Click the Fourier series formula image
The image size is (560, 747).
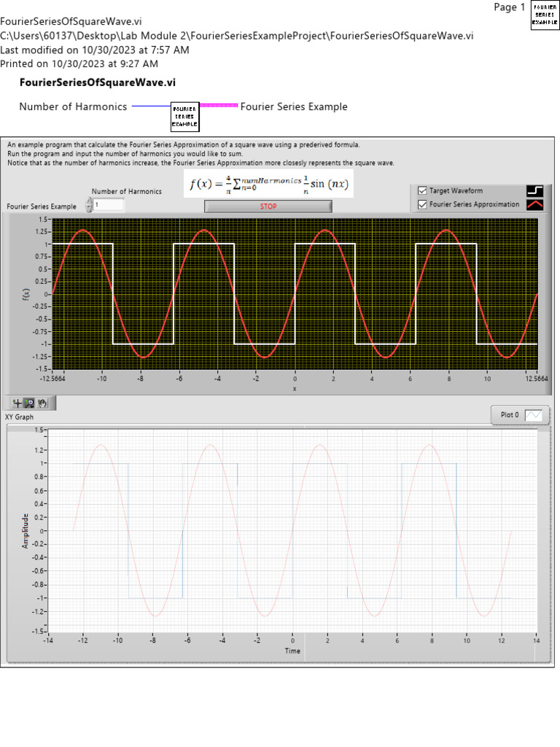[268, 184]
